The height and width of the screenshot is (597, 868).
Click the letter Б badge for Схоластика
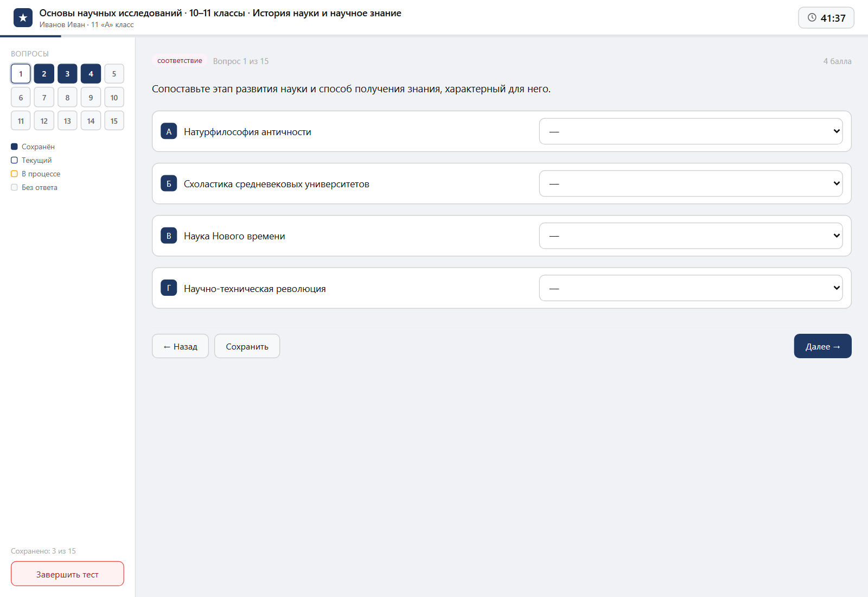click(x=169, y=183)
